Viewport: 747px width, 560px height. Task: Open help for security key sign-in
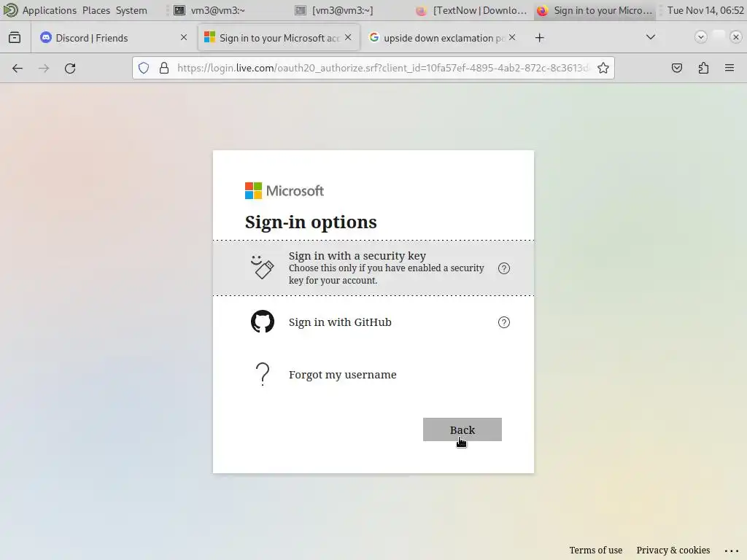tap(503, 268)
